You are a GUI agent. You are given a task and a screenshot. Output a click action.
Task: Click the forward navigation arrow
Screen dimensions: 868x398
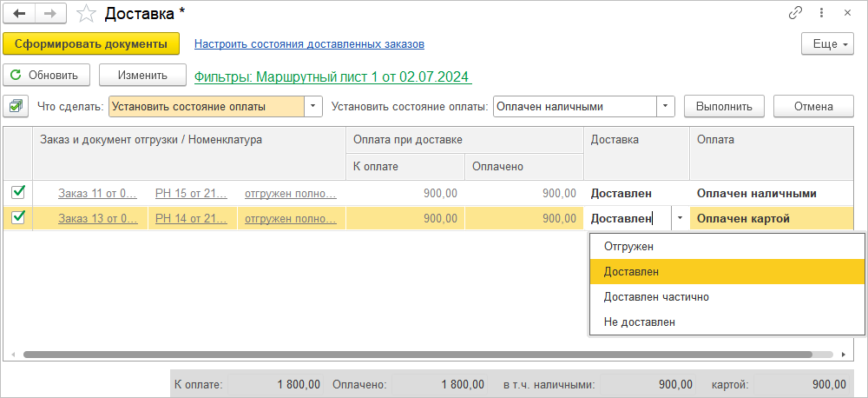click(50, 14)
